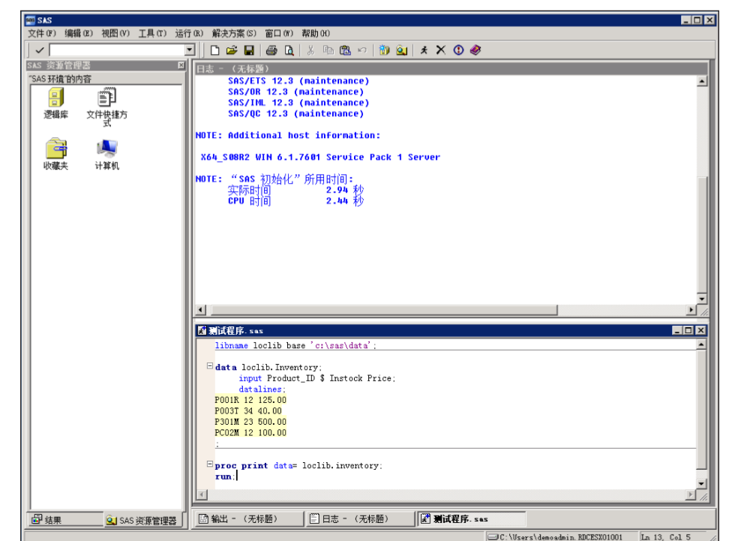The height and width of the screenshot is (541, 756).
Task: Show the 日志 - (无标题) bottom window tab
Action: (360, 518)
